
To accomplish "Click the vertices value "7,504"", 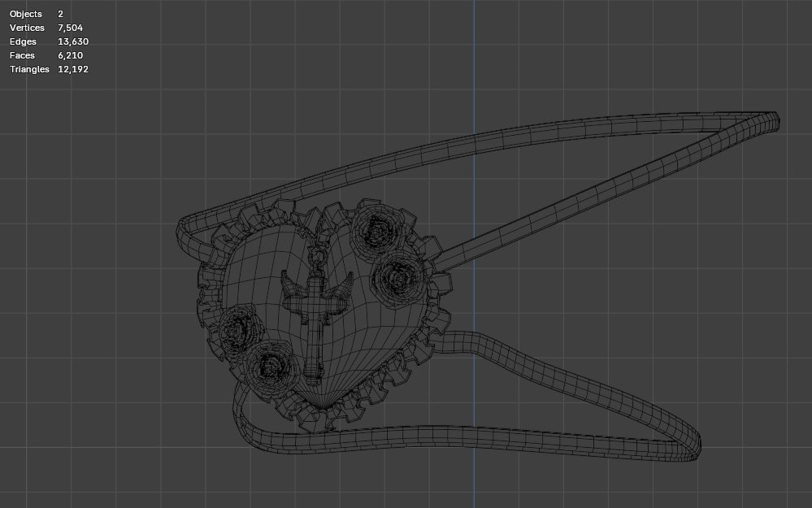I will (x=71, y=28).
